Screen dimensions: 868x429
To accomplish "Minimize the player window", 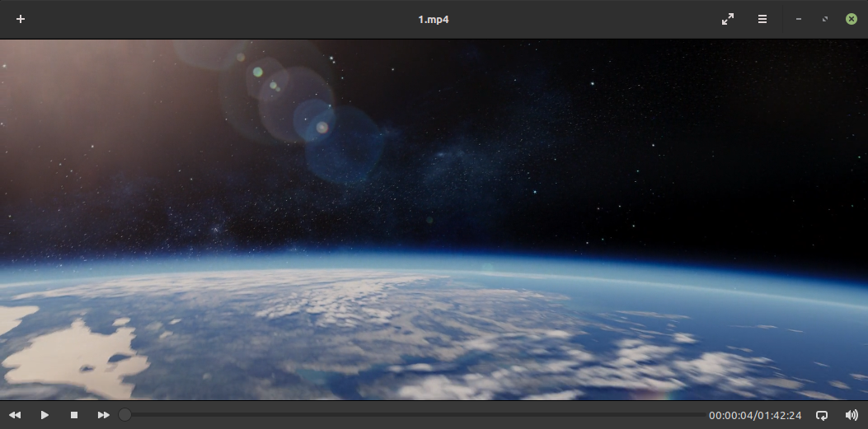I will click(798, 19).
